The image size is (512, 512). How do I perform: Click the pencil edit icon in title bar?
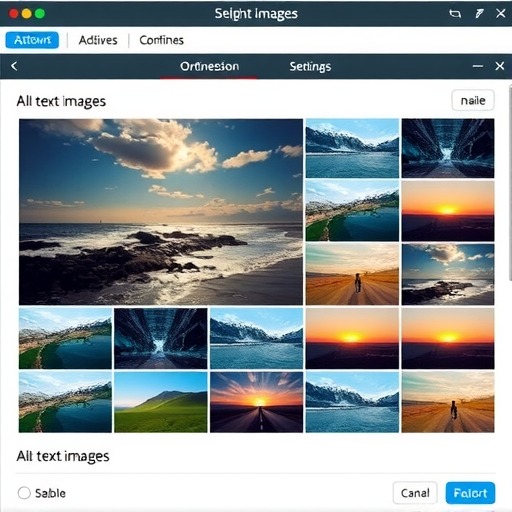pos(479,14)
